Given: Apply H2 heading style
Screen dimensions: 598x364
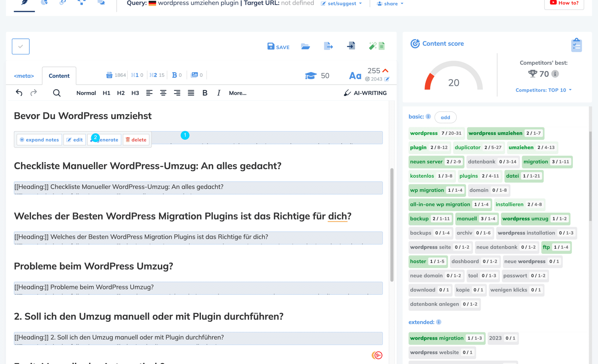Looking at the screenshot, I should click(121, 93).
